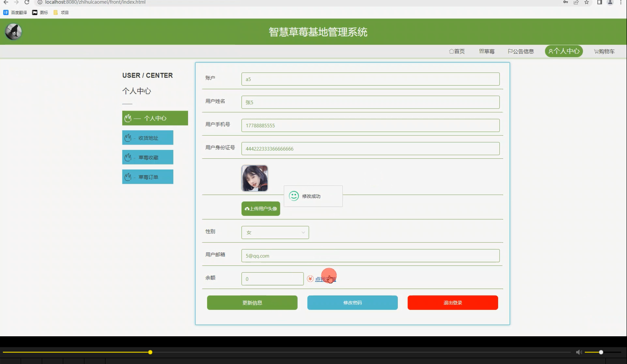Viewport: 627px width, 364px height.
Task: Select the 个人中心 person icon in navbar
Action: pos(550,51)
